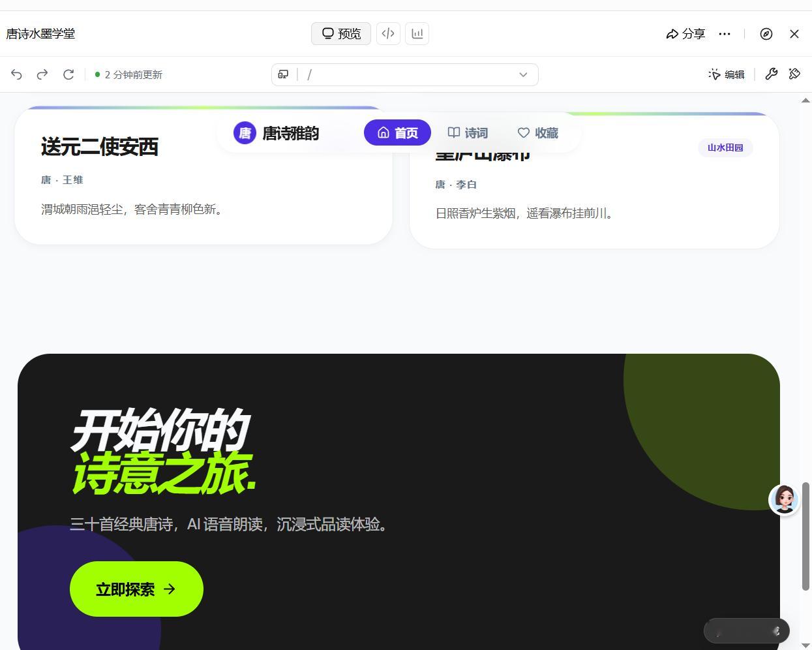
Task: Select the 收藏 favorites nav tab
Action: (x=538, y=132)
